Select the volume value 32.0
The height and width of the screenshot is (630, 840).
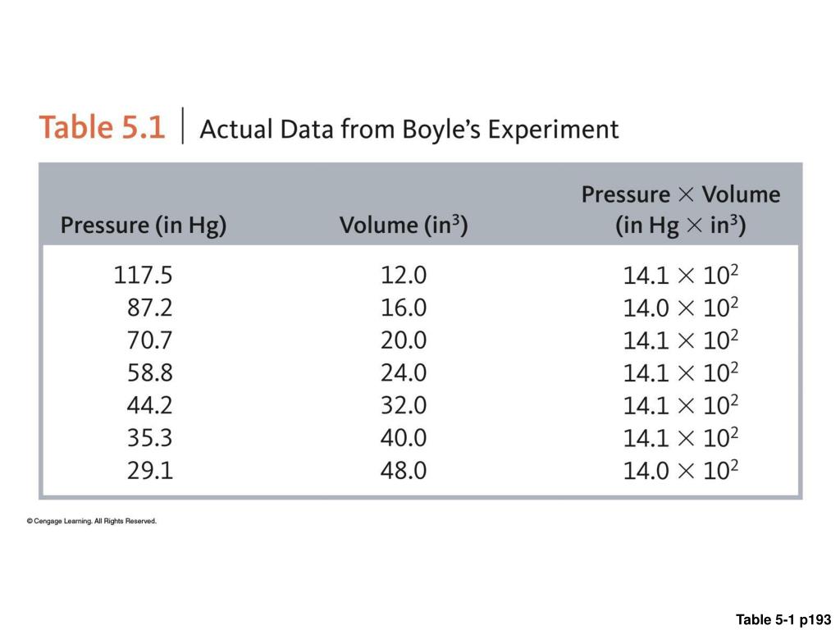coord(404,405)
